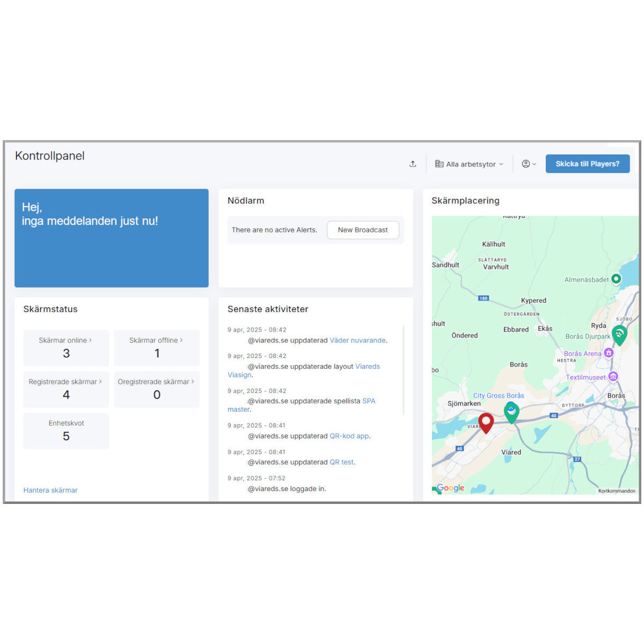The width and height of the screenshot is (644, 644).
Task: Select the green marker near Borås Djurpark
Action: click(619, 334)
